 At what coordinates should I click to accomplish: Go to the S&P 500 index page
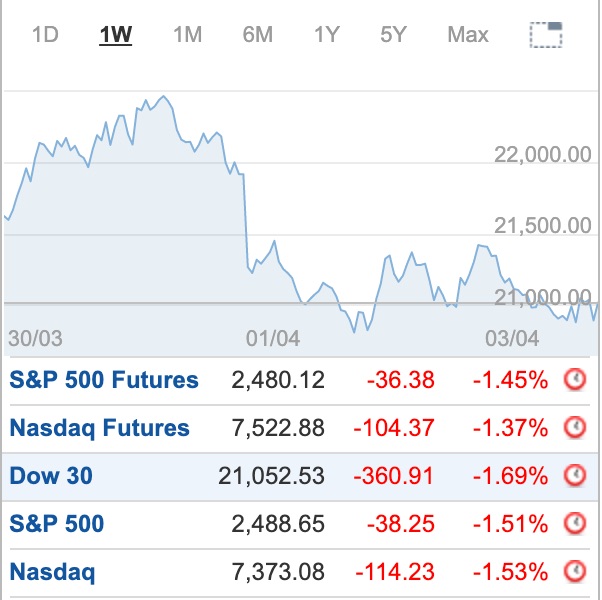(x=57, y=524)
